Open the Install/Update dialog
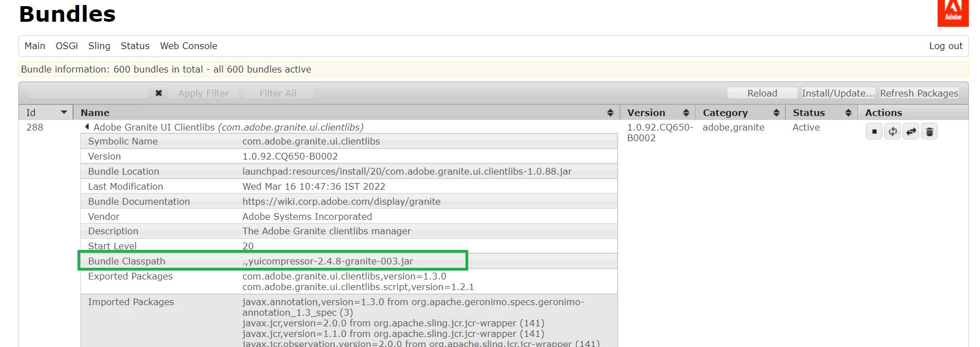This screenshot has height=347, width=980. (838, 93)
